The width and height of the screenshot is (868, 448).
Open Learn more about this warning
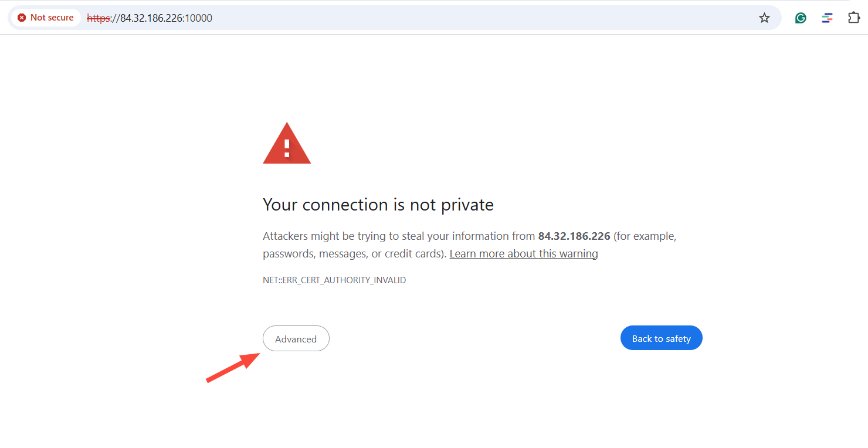click(523, 253)
